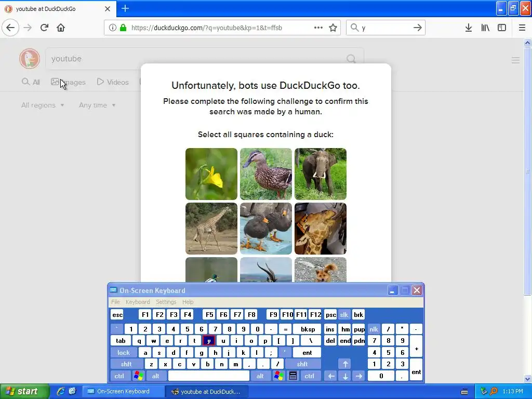
Task: Click the esc key on keyboard
Action: (x=118, y=315)
